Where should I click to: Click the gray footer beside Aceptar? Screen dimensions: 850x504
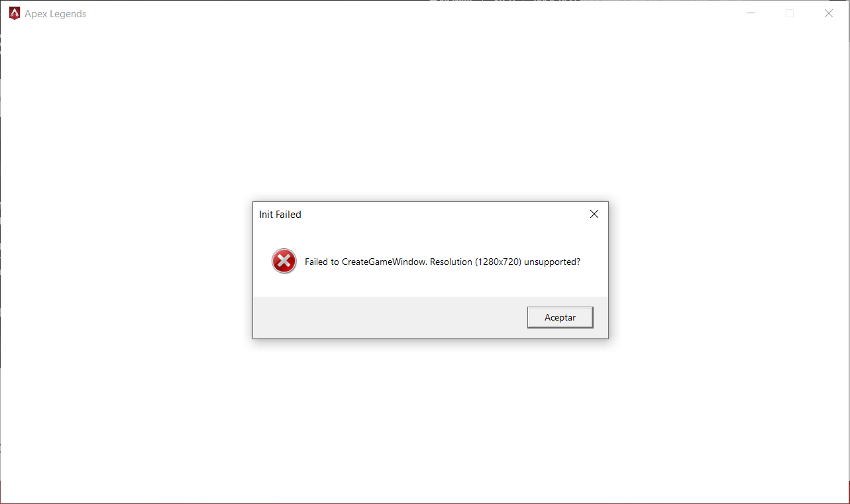[x=390, y=317]
